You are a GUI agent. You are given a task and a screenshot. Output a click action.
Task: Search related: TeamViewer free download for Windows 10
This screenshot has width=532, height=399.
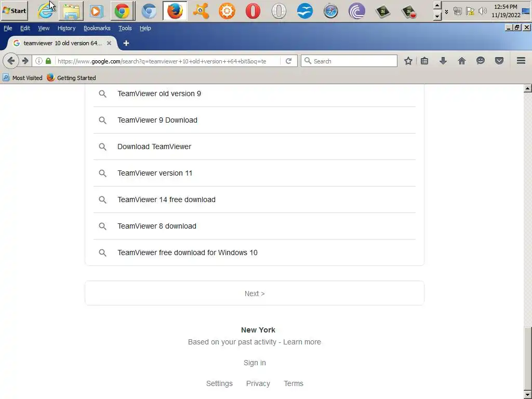pyautogui.click(x=255, y=252)
